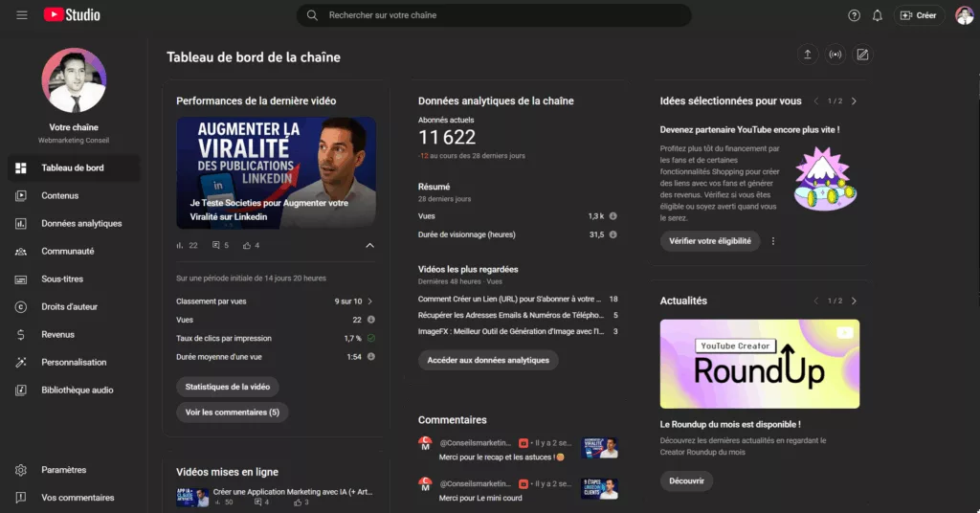Go to next item in Actualités
This screenshot has width=980, height=513.
click(x=854, y=301)
